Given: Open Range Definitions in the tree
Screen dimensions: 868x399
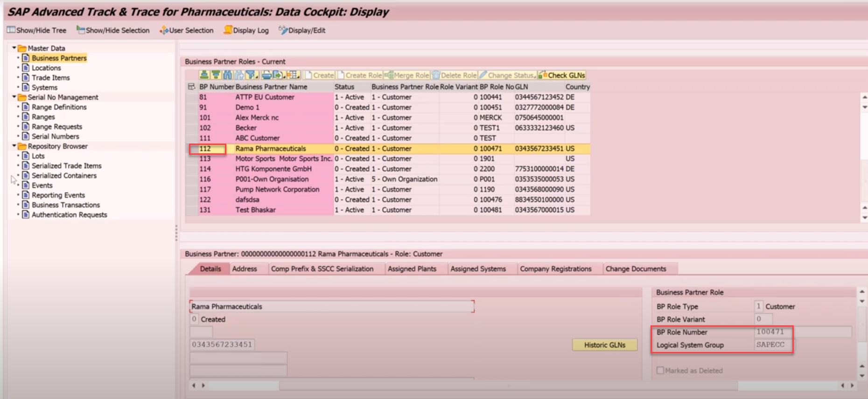Looking at the screenshot, I should [x=59, y=107].
